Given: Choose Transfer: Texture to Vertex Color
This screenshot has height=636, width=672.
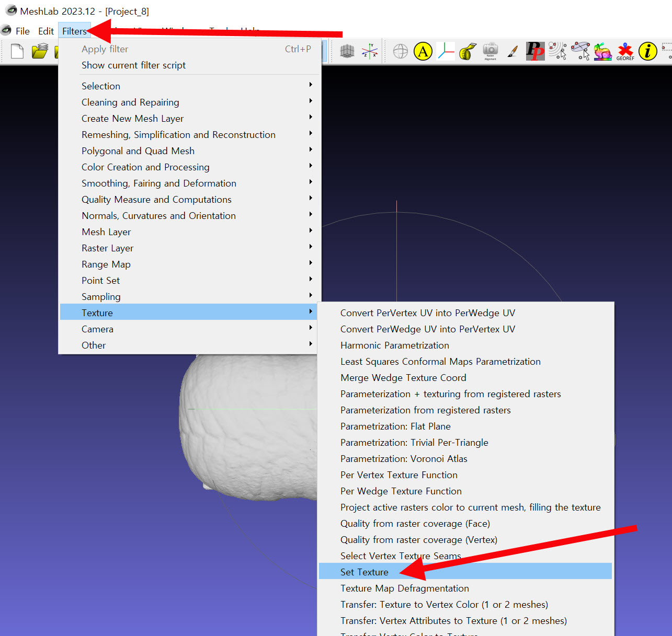Looking at the screenshot, I should (x=465, y=604).
